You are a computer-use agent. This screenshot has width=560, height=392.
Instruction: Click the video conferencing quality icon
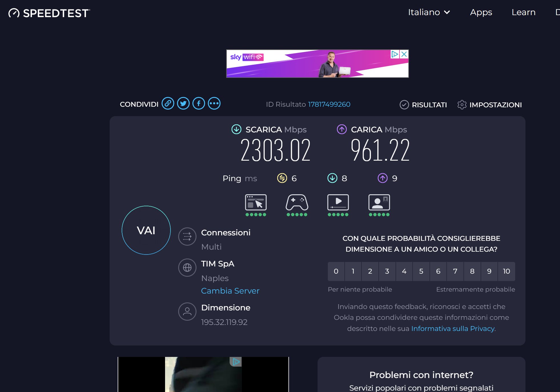[x=379, y=203]
